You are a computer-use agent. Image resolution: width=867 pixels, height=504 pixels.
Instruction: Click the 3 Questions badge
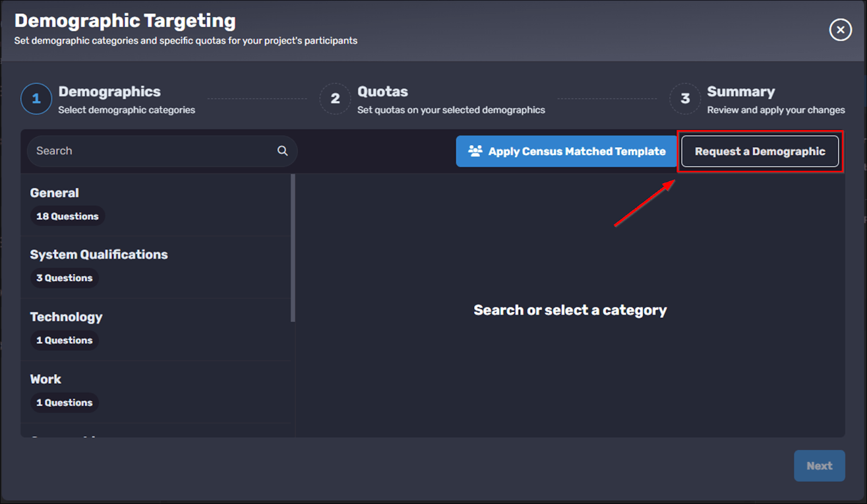click(64, 278)
